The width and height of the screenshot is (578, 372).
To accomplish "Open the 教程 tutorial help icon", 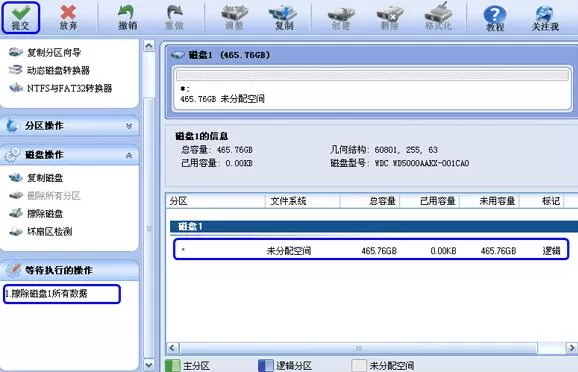I will click(495, 18).
